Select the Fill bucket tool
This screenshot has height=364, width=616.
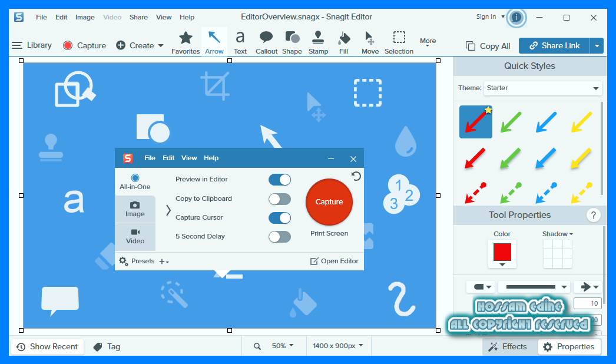pos(344,42)
